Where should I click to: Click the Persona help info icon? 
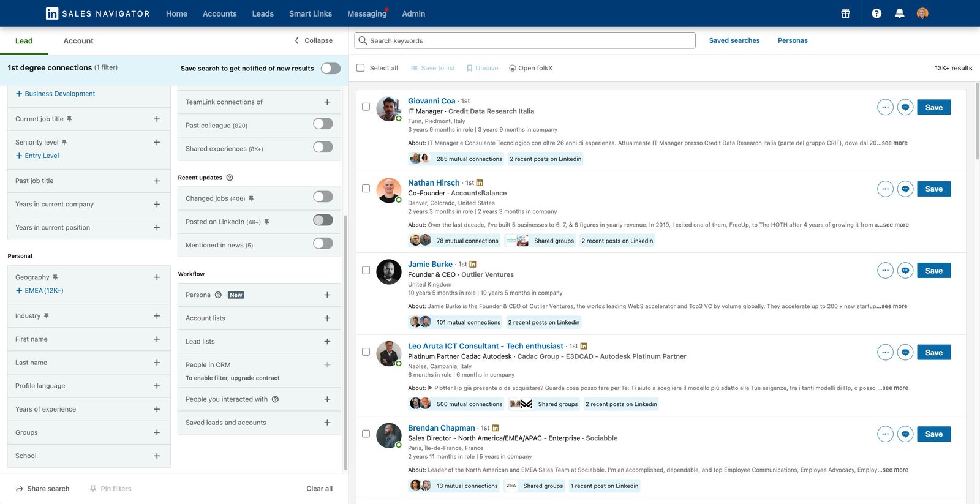coord(218,295)
